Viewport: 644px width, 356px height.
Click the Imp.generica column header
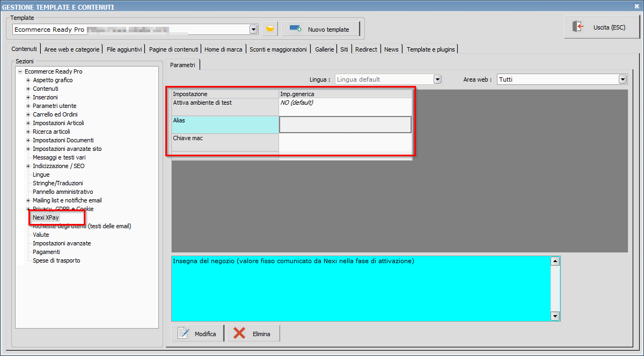pos(345,94)
